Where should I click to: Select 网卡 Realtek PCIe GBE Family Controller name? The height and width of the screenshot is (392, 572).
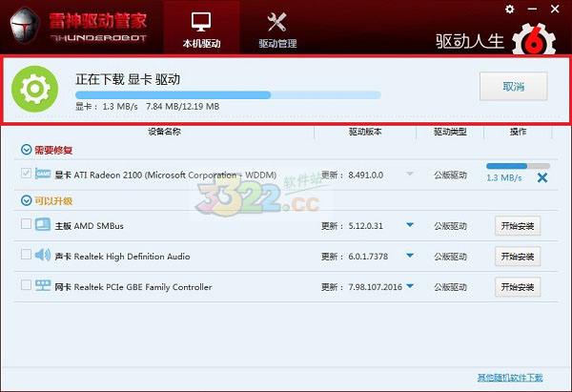(x=133, y=287)
